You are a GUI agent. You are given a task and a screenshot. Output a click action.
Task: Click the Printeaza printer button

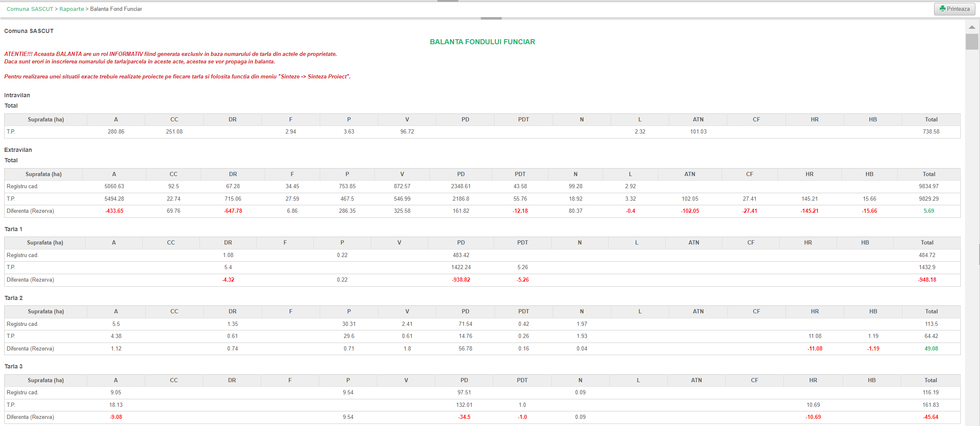[x=955, y=9]
